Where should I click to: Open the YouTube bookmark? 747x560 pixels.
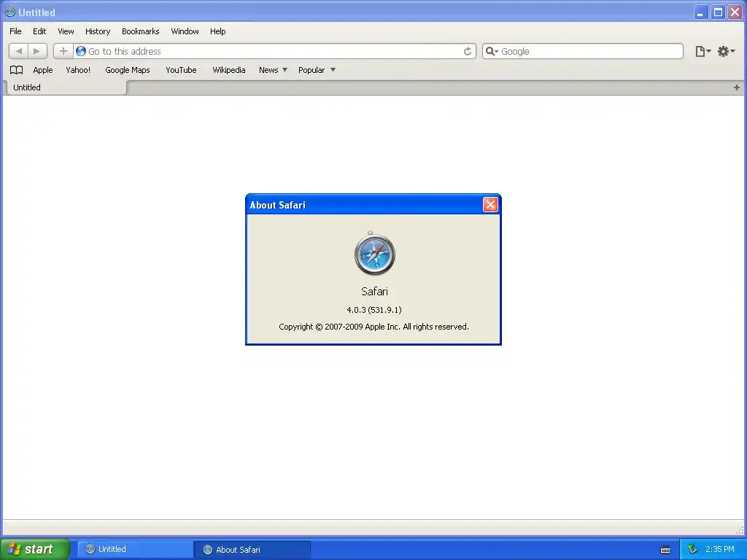(181, 70)
